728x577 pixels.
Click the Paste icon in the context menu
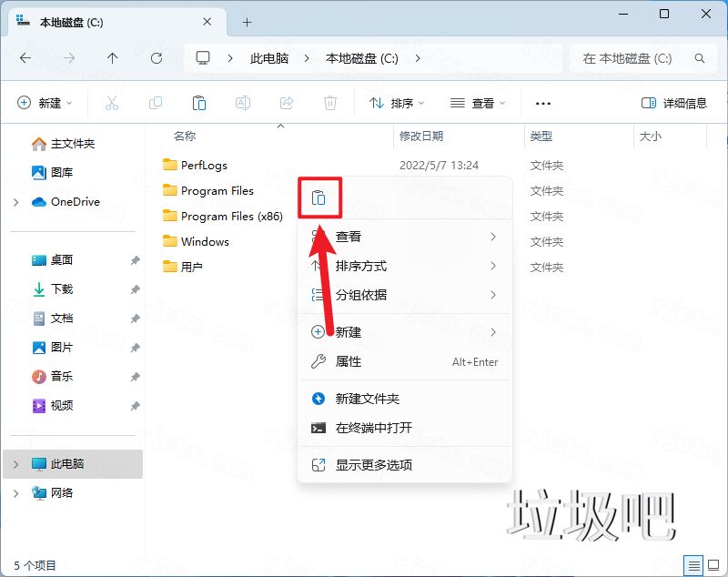320,197
